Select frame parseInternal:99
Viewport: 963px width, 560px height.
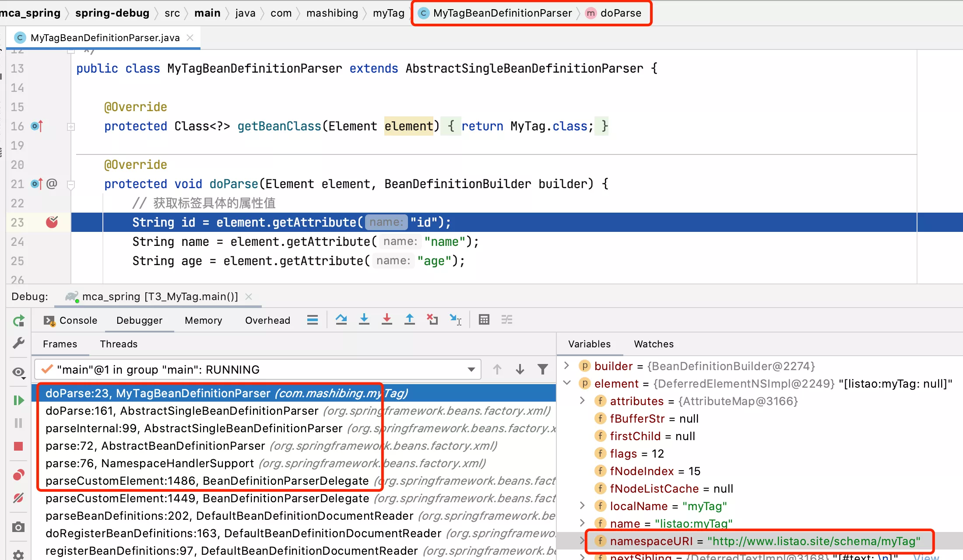[294, 428]
